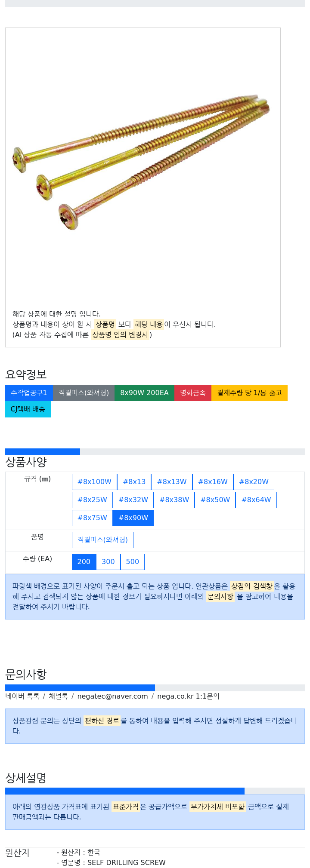The width and height of the screenshot is (310, 868).
Task: Select the 직결피스(와셔형) product name button
Action: pyautogui.click(x=102, y=540)
